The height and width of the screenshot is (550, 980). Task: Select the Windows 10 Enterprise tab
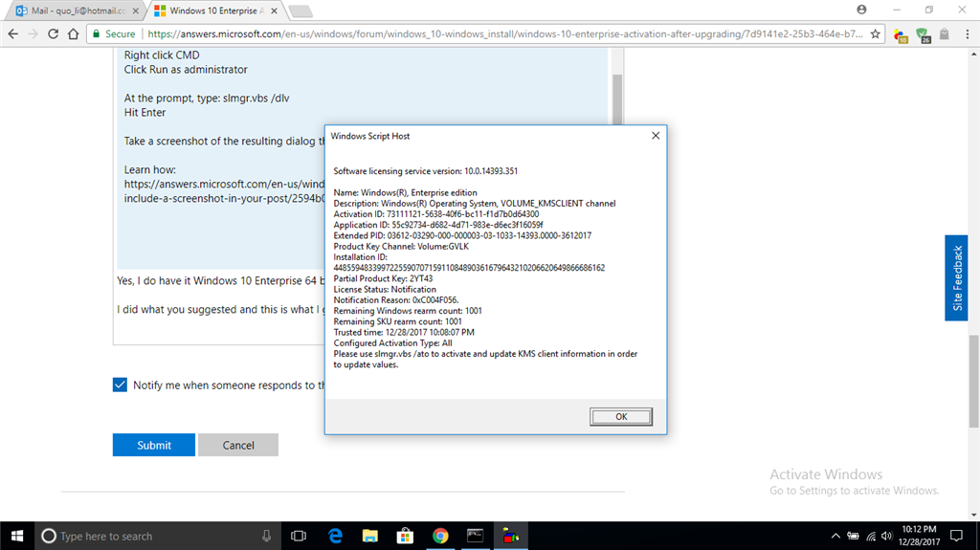tap(215, 11)
